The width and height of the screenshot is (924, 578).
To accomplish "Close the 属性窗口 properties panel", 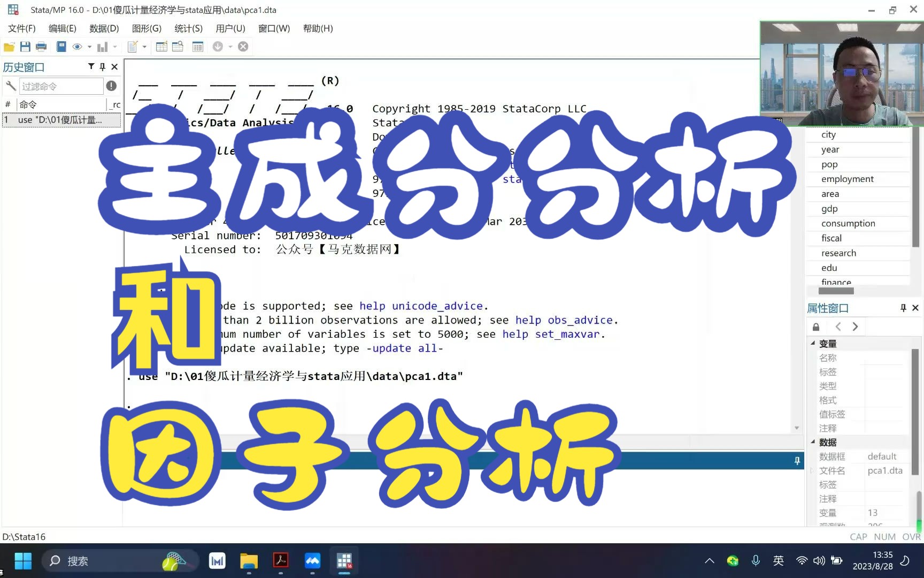I will pos(915,308).
